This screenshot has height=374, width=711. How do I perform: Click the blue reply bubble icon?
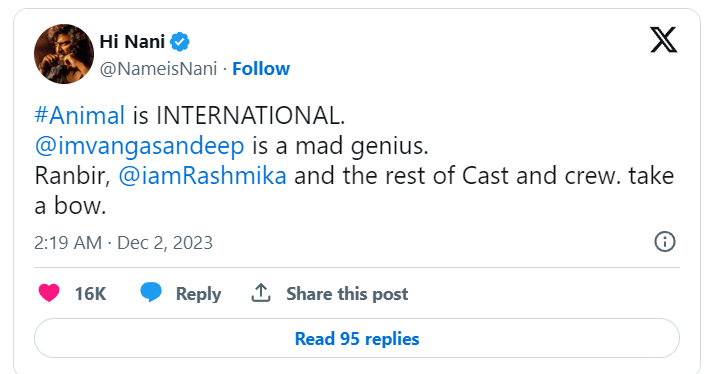151,292
